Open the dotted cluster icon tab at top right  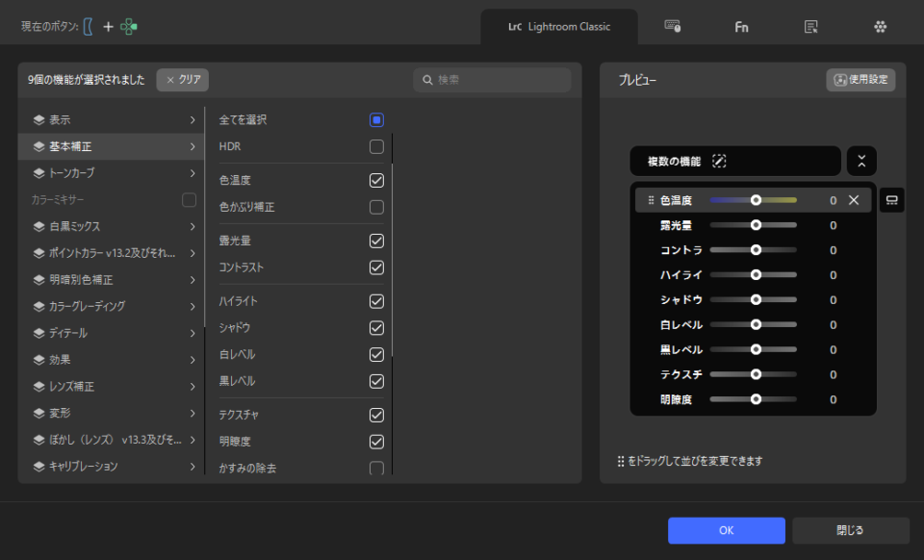[x=880, y=27]
